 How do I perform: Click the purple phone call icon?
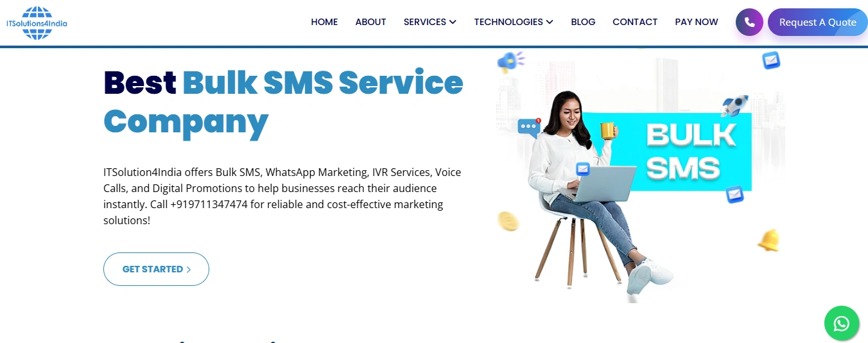click(x=749, y=22)
